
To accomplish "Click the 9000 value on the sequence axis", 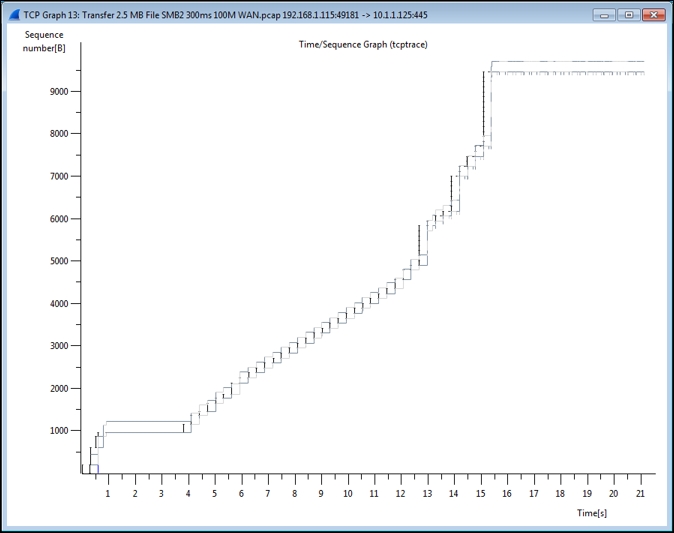I will click(x=59, y=92).
